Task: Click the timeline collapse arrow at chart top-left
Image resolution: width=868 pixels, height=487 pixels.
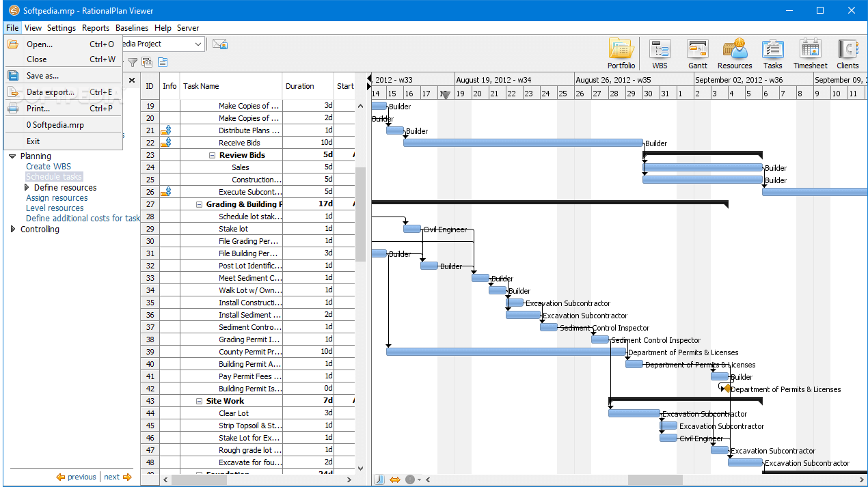Action: point(370,79)
